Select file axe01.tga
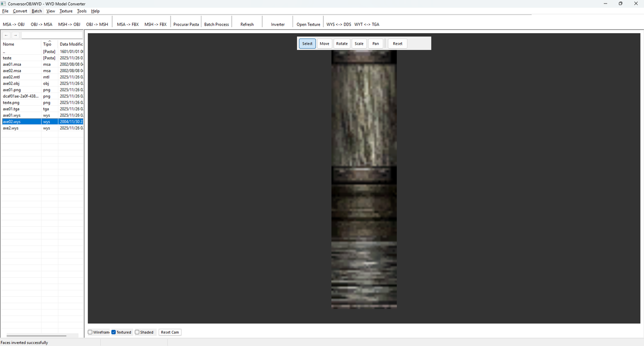Viewport: 644px width, 346px height. click(42, 109)
